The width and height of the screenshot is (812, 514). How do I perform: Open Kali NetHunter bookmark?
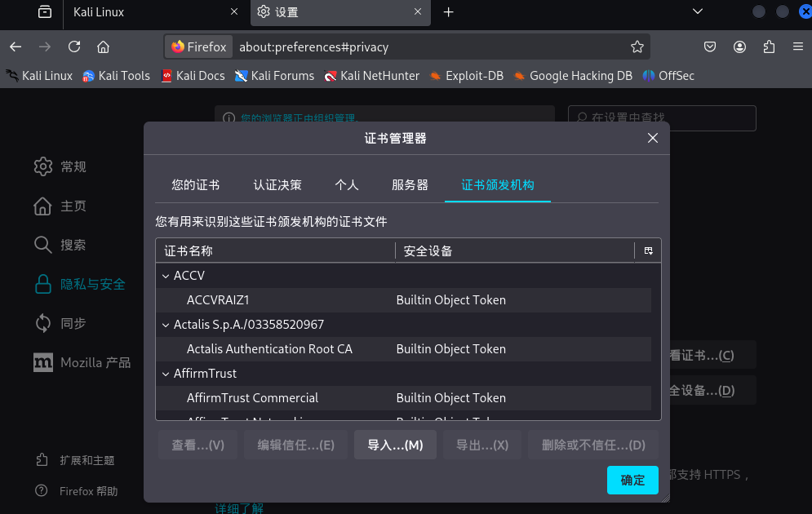point(372,76)
